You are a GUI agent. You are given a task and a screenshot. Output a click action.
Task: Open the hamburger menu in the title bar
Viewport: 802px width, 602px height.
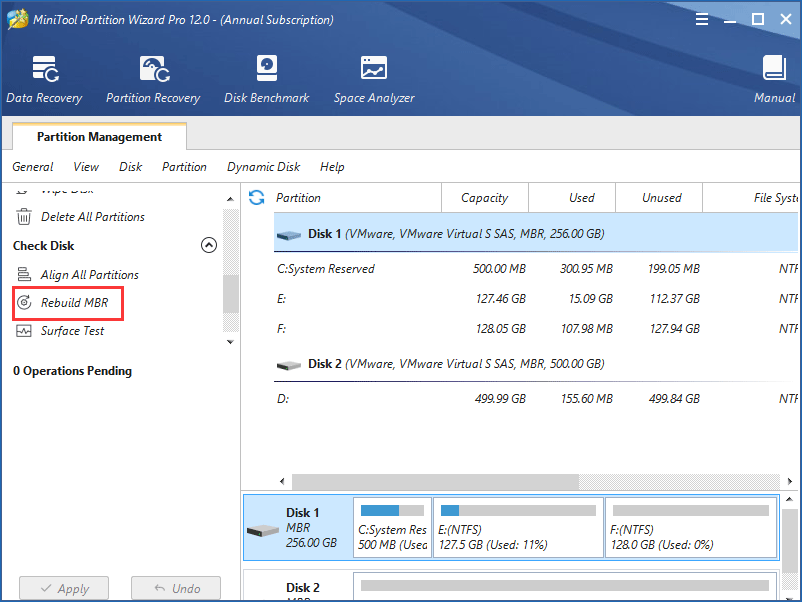[x=702, y=18]
